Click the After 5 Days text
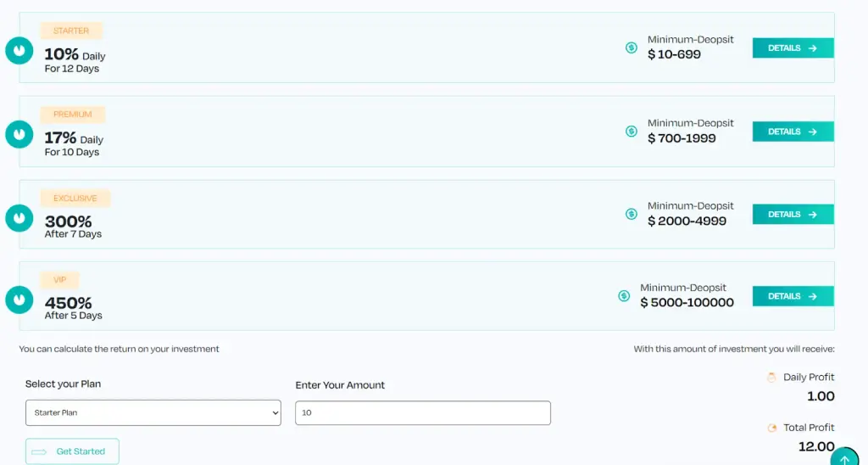Image resolution: width=868 pixels, height=465 pixels. pos(73,316)
